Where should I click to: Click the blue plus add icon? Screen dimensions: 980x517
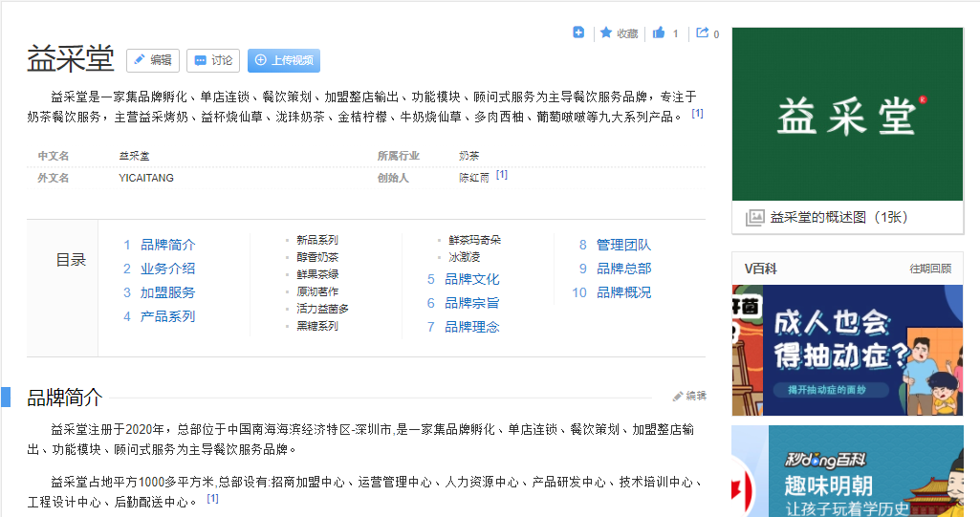[578, 32]
